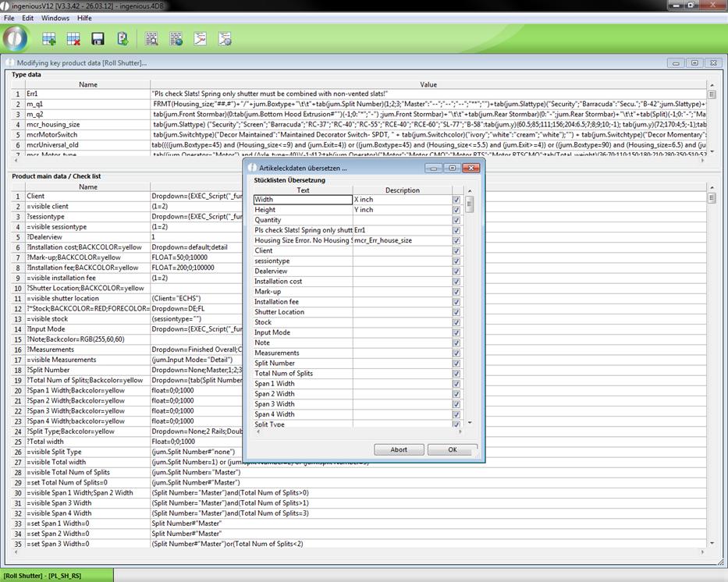Open the File menu
This screenshot has width=728, height=582.
[9, 18]
